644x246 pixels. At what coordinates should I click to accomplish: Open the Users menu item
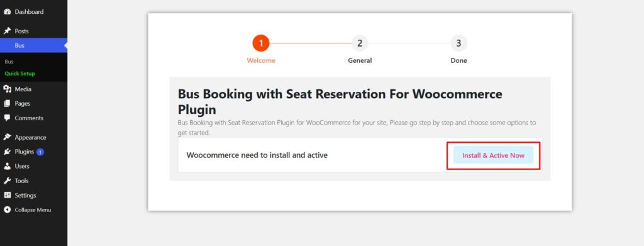point(34,166)
